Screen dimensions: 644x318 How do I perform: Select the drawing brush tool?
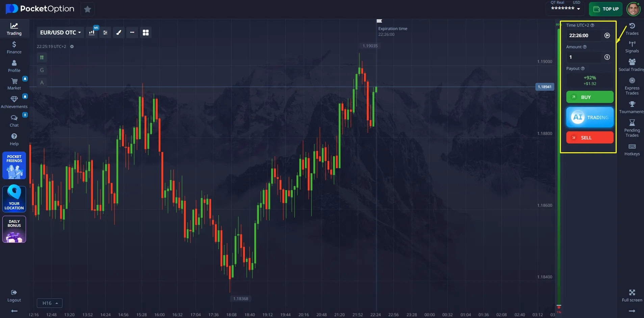point(119,32)
